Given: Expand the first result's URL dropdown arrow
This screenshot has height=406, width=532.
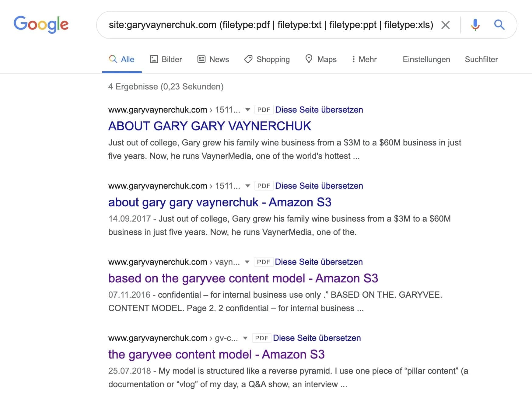Looking at the screenshot, I should (248, 110).
